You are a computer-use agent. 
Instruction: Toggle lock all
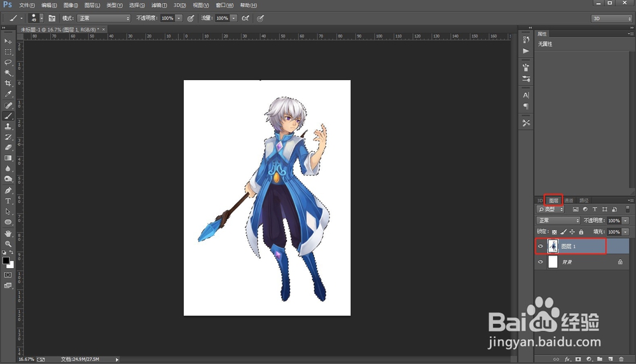[x=581, y=232]
